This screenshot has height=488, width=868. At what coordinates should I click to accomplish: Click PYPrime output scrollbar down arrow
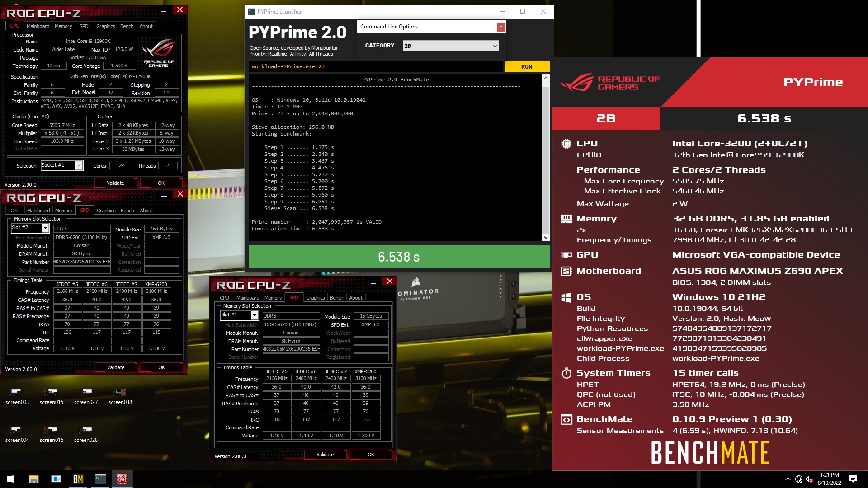pos(546,237)
